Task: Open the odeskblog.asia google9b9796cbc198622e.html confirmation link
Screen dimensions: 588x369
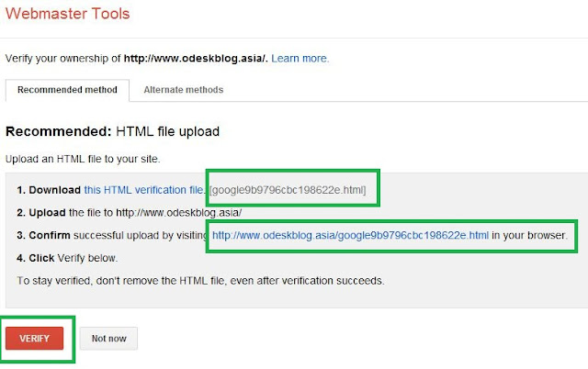Action: (350, 235)
